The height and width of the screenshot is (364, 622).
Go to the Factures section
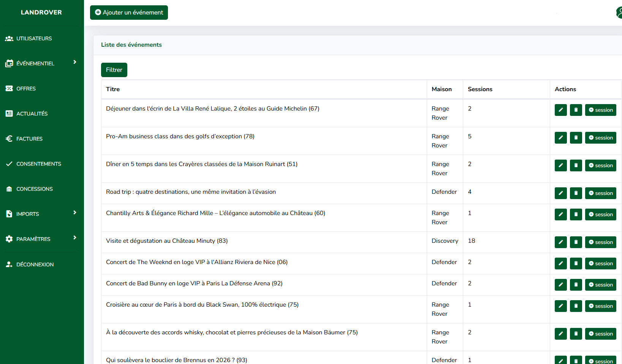point(29,139)
